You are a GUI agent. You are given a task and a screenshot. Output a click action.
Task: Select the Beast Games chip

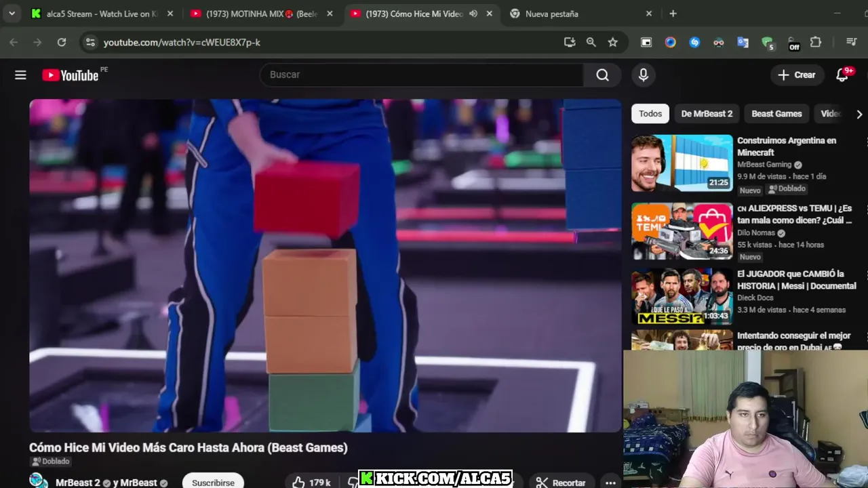pos(776,114)
